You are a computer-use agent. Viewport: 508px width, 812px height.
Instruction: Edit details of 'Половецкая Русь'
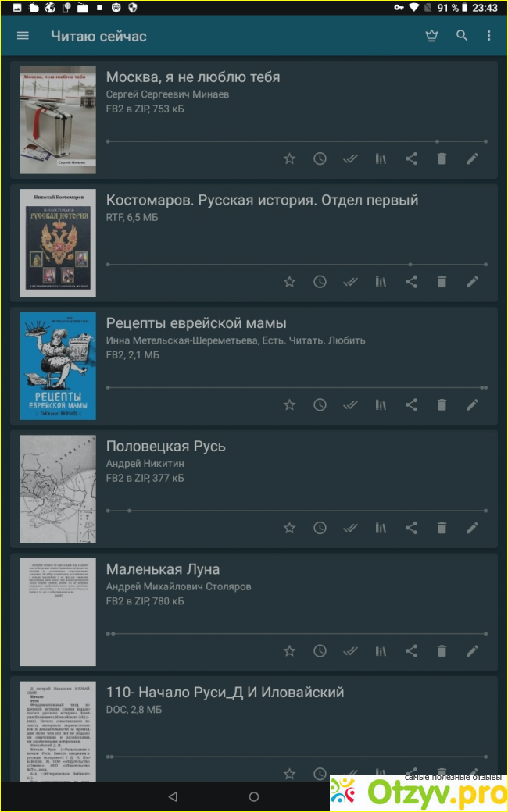point(472,529)
